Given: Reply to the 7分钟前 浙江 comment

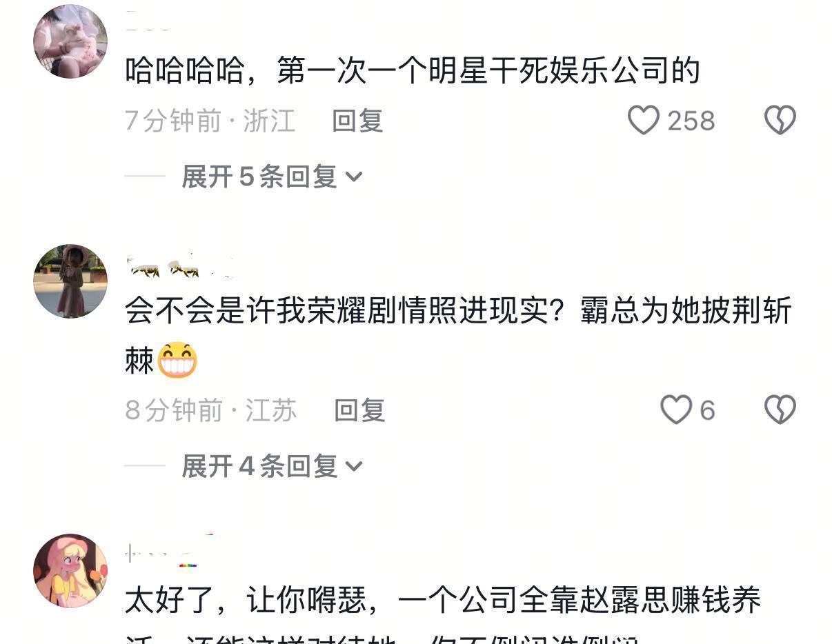Looking at the screenshot, I should click(357, 121).
